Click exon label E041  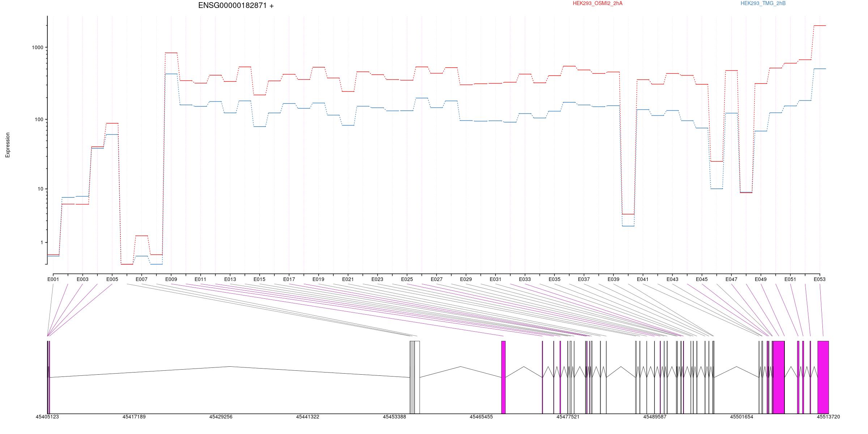643,279
